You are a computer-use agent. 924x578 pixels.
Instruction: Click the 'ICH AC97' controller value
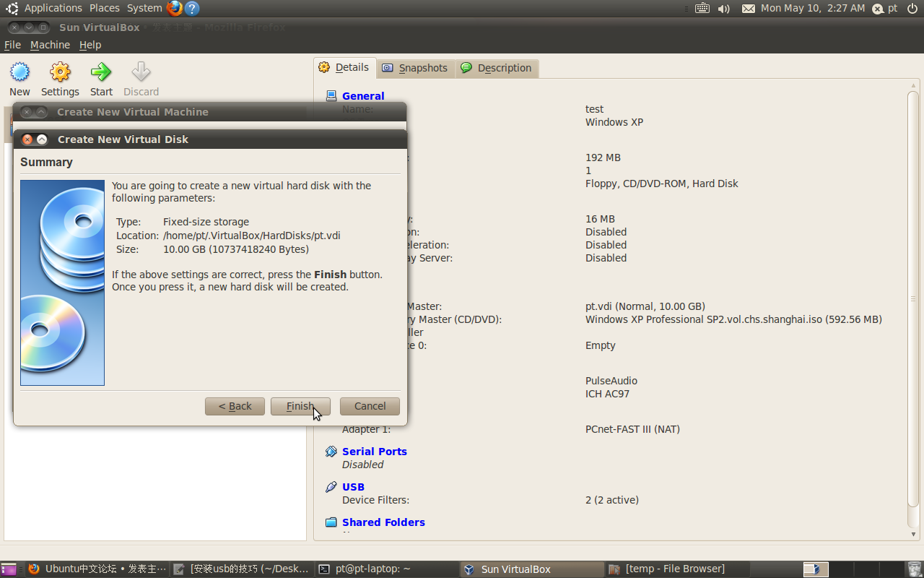(x=607, y=394)
